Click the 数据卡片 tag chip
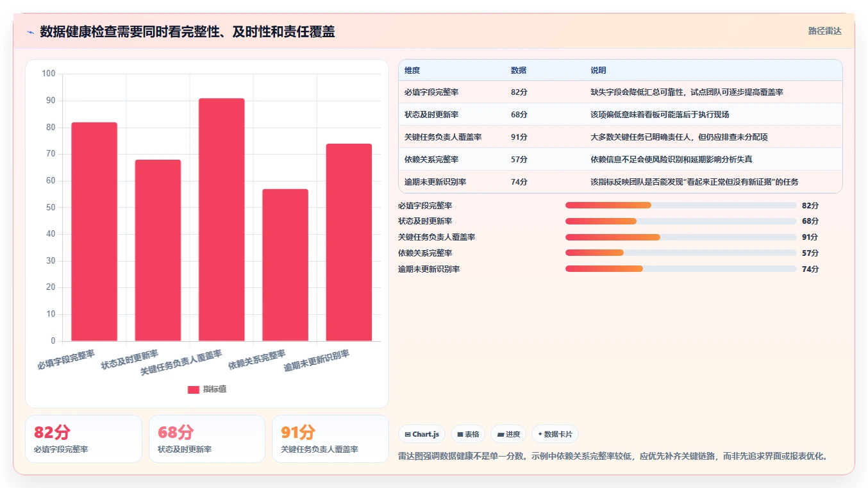This screenshot has height=488, width=868. click(x=555, y=434)
